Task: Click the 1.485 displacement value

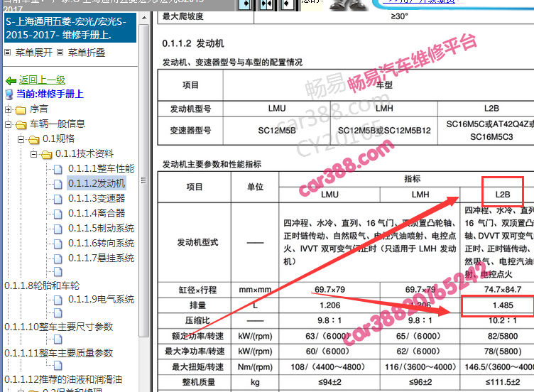Action: tap(503, 305)
